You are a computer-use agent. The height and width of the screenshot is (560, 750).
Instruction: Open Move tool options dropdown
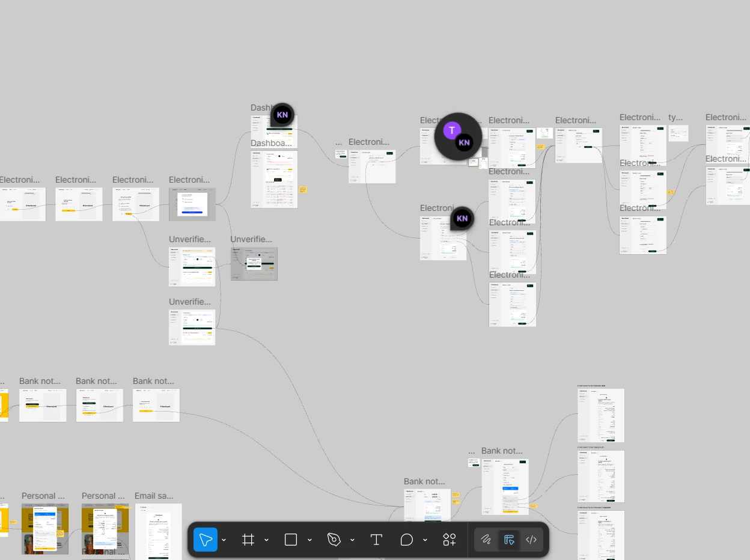pos(224,540)
